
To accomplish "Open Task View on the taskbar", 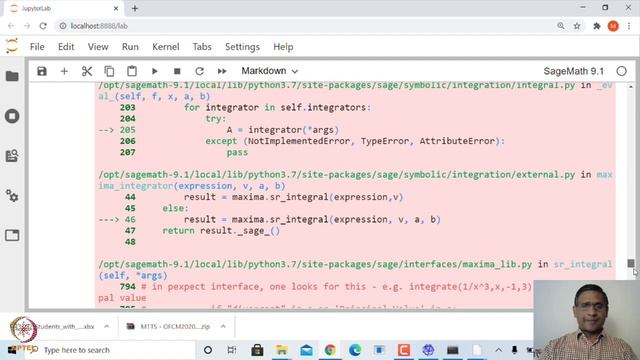I will click(x=232, y=350).
